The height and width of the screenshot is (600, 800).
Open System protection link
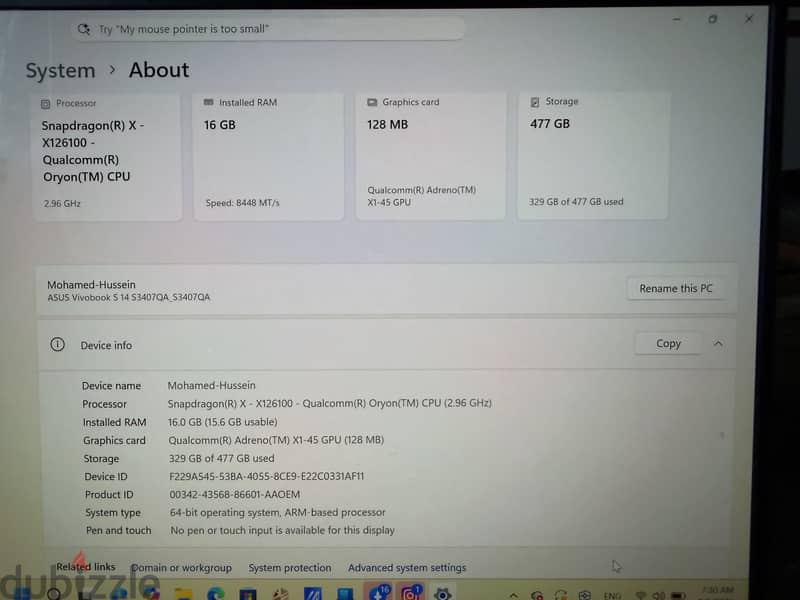[x=290, y=567]
